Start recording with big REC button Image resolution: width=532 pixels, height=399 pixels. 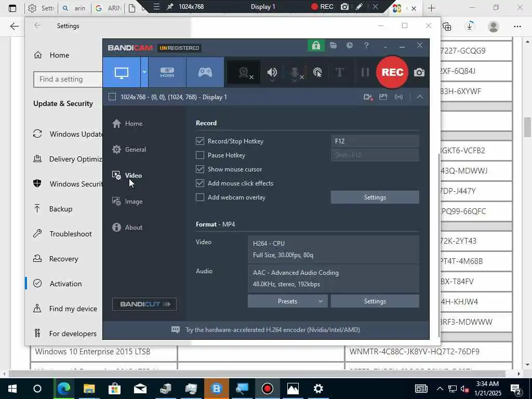(x=392, y=72)
